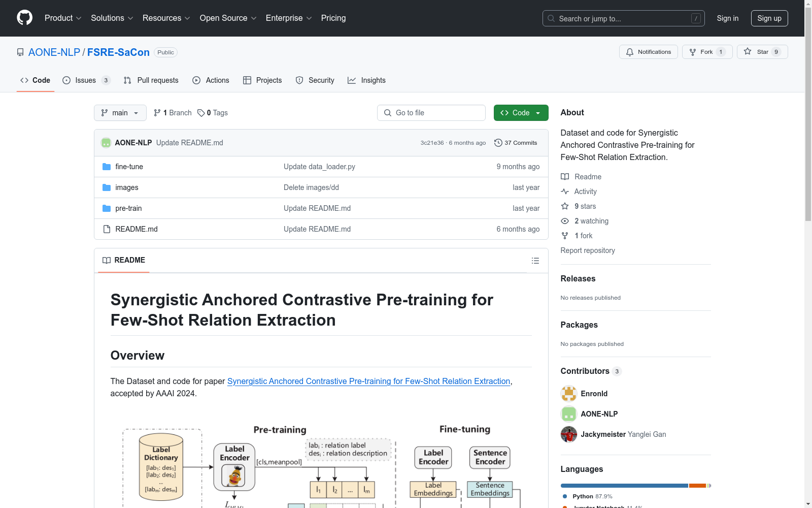The image size is (812, 508).
Task: Open the fine-tune folder
Action: point(129,167)
